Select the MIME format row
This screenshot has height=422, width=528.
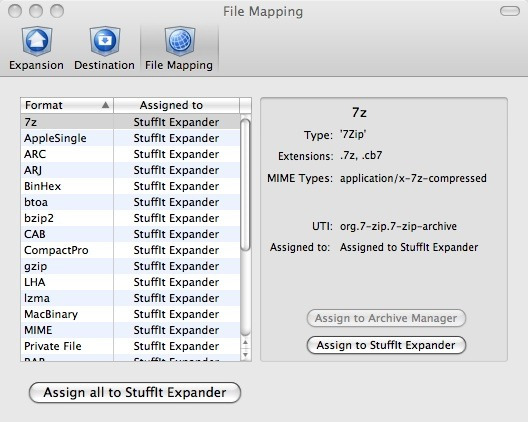coord(130,330)
